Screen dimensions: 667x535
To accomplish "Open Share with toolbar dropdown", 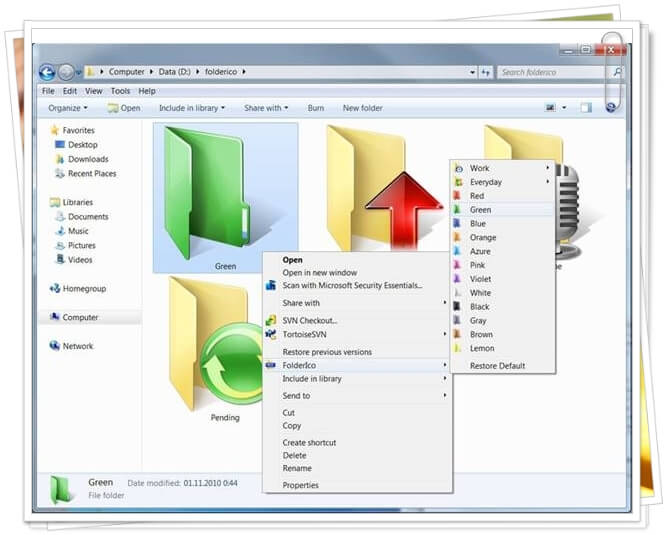I will [266, 108].
